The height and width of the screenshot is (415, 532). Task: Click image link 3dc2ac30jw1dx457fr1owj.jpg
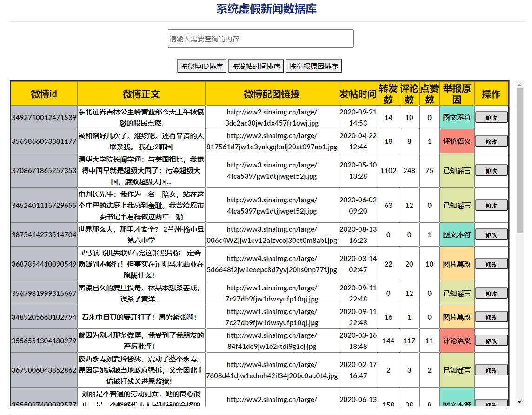[x=272, y=117]
